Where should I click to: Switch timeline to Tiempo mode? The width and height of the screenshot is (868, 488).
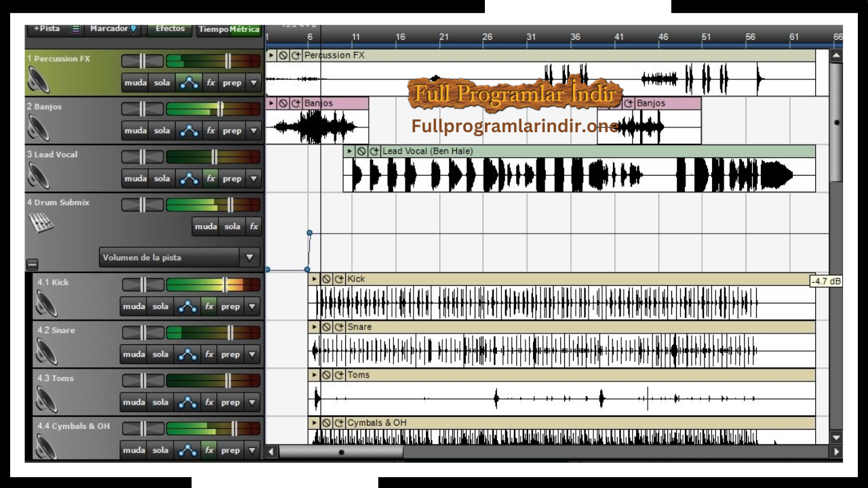coord(213,29)
